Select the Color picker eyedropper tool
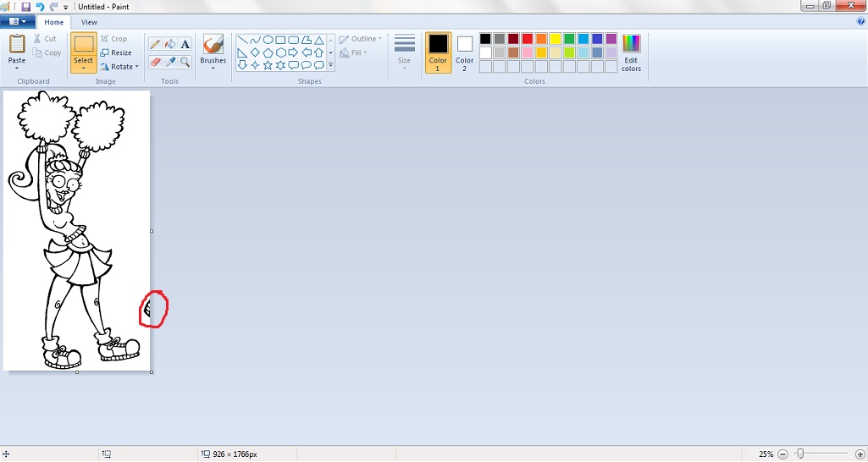This screenshot has height=462, width=868. [170, 62]
